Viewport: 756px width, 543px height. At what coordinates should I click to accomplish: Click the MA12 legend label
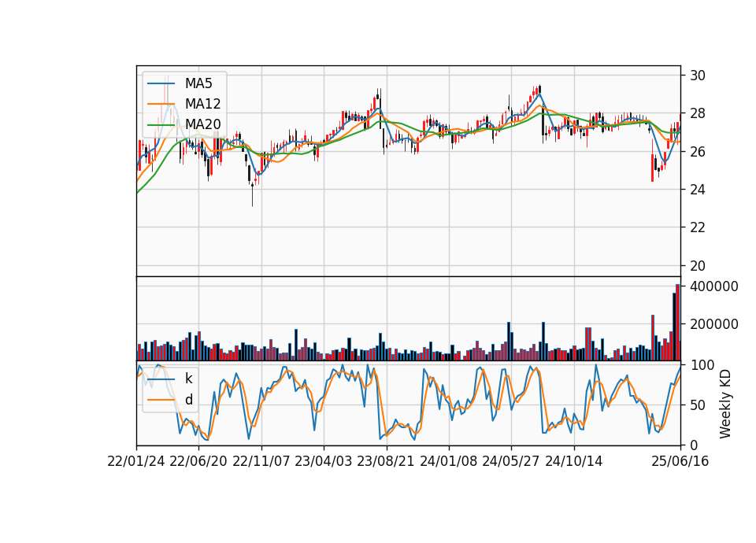203,104
